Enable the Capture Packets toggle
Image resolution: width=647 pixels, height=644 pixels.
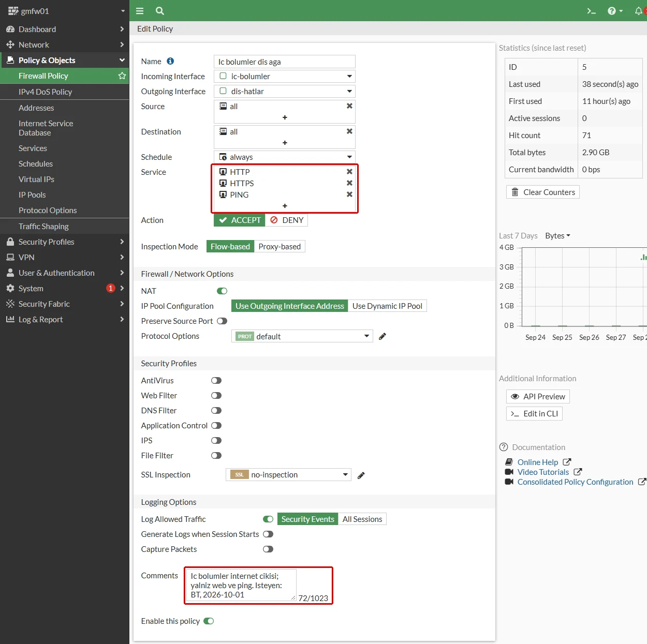click(268, 549)
